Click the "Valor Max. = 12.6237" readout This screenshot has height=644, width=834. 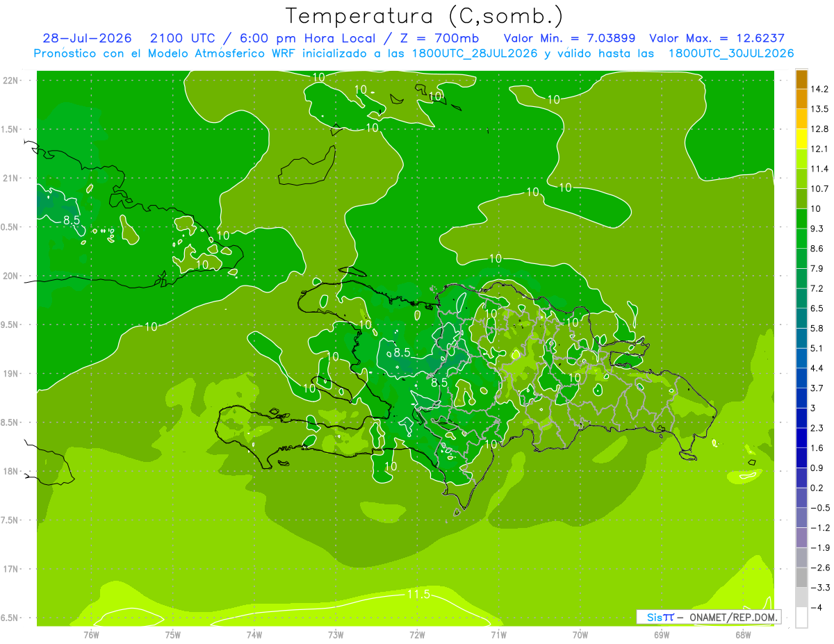click(717, 38)
